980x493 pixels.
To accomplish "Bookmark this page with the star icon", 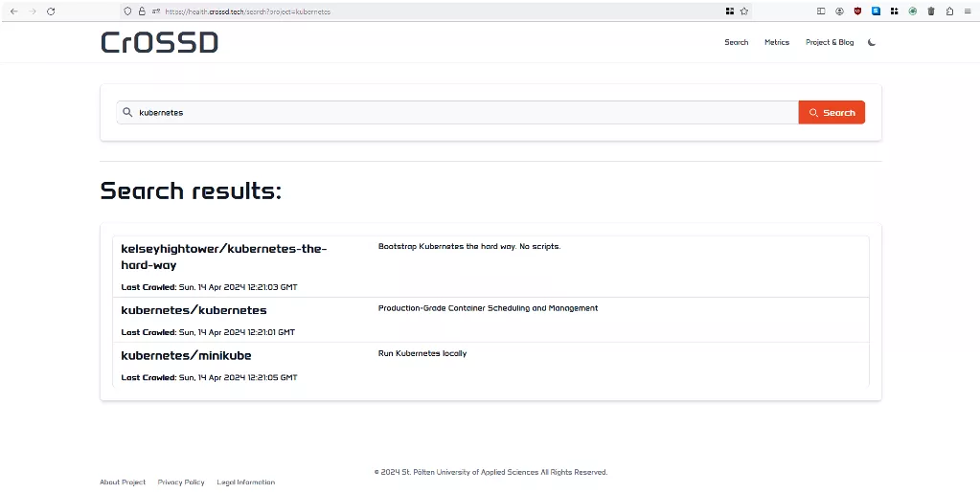I will pos(743,11).
